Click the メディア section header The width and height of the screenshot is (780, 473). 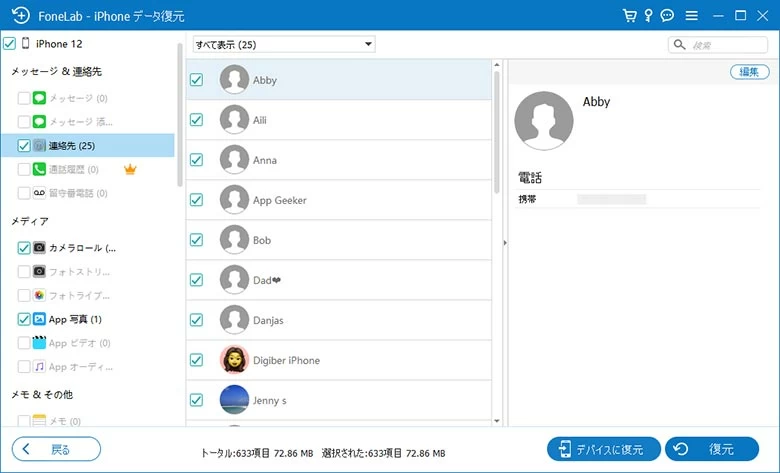tap(30, 221)
